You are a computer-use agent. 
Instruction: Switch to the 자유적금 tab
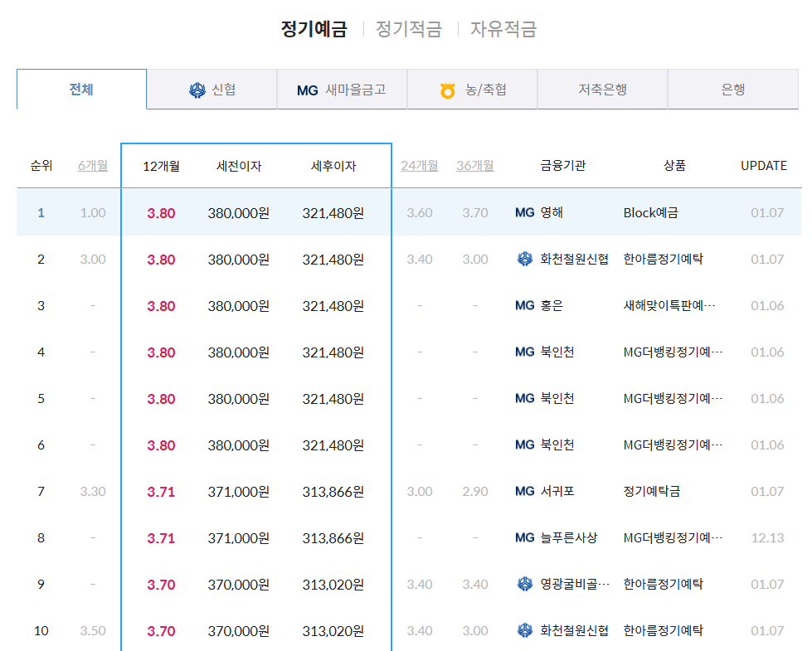[503, 29]
